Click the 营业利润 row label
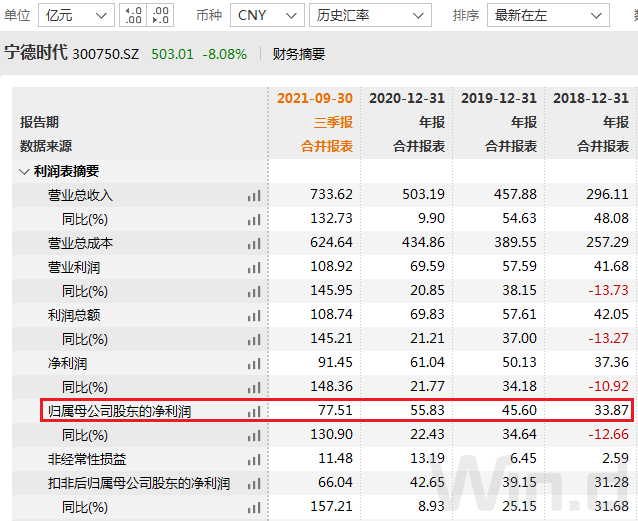Screen dimensions: 638x521 [74, 267]
